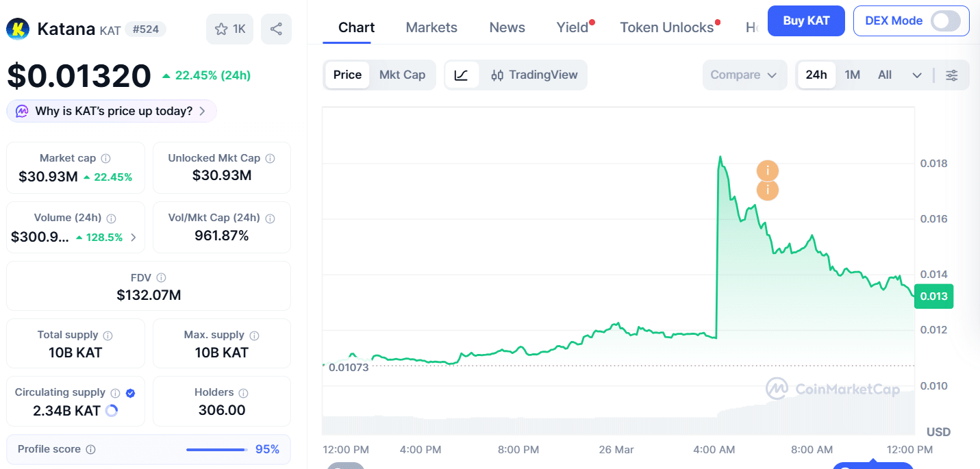Screen dimensions: 980x469
Task: Click the FDV info icon
Action: click(x=161, y=278)
